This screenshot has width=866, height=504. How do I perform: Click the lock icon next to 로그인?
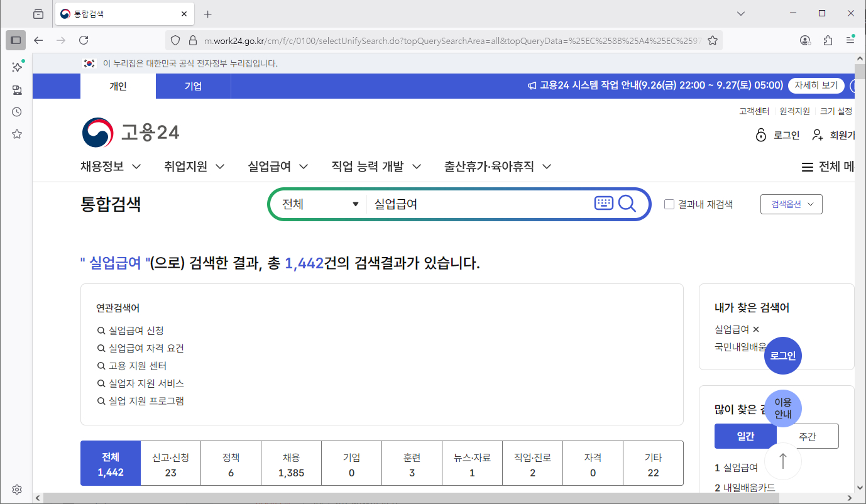[x=760, y=134]
